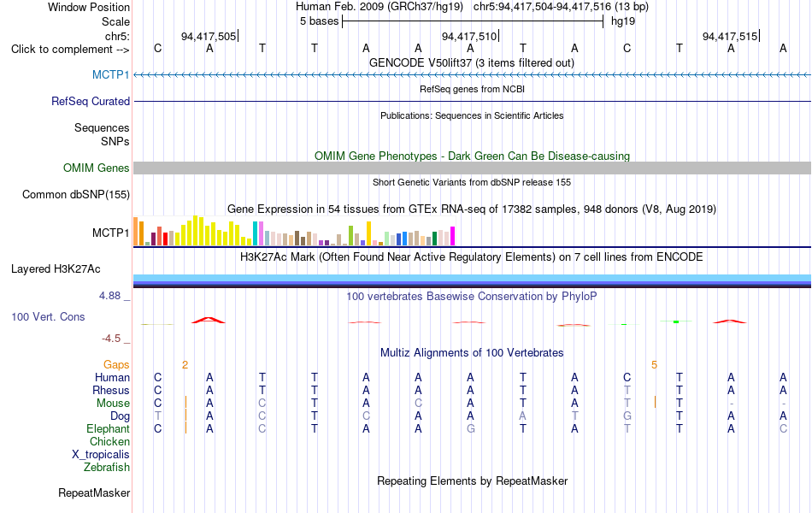Select the chr5: base position label

click(117, 36)
